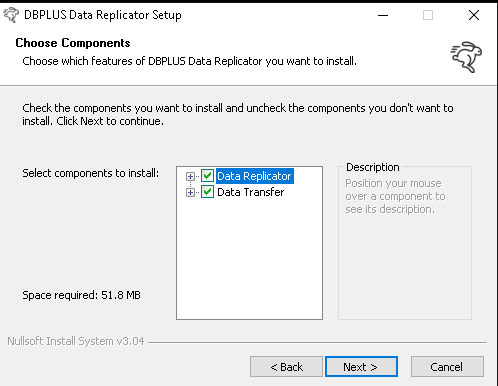Click the DBPLUS Data Replicator Setup title text

click(103, 15)
